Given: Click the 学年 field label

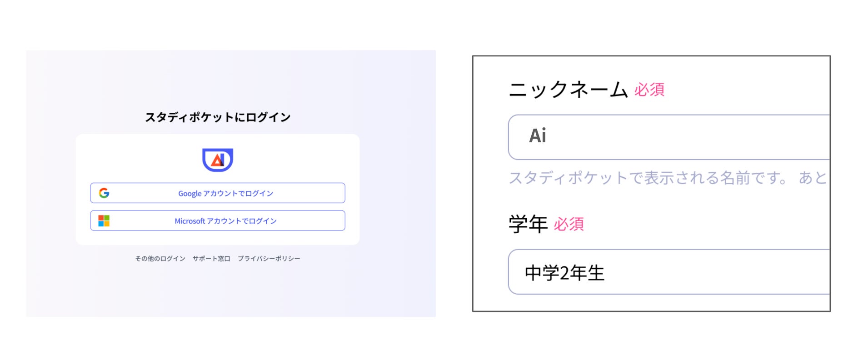Looking at the screenshot, I should tap(528, 224).
